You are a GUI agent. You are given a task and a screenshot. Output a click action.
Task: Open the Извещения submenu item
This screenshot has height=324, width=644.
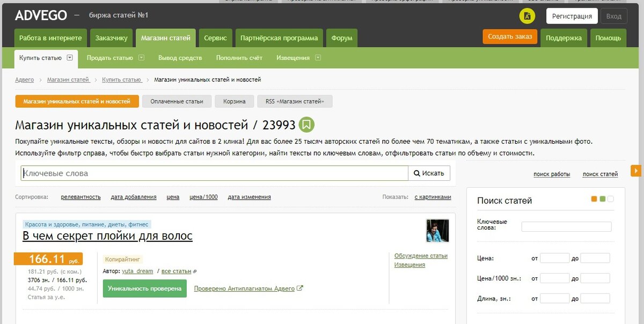293,57
